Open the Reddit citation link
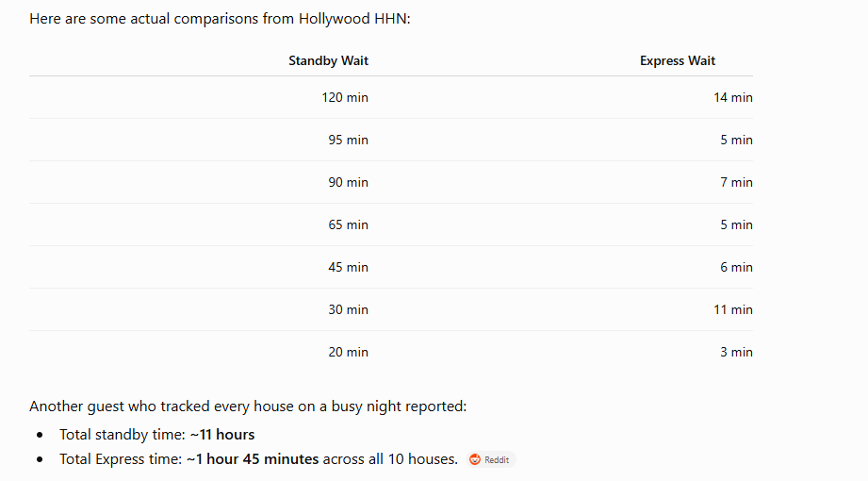This screenshot has height=481, width=868. [x=491, y=459]
